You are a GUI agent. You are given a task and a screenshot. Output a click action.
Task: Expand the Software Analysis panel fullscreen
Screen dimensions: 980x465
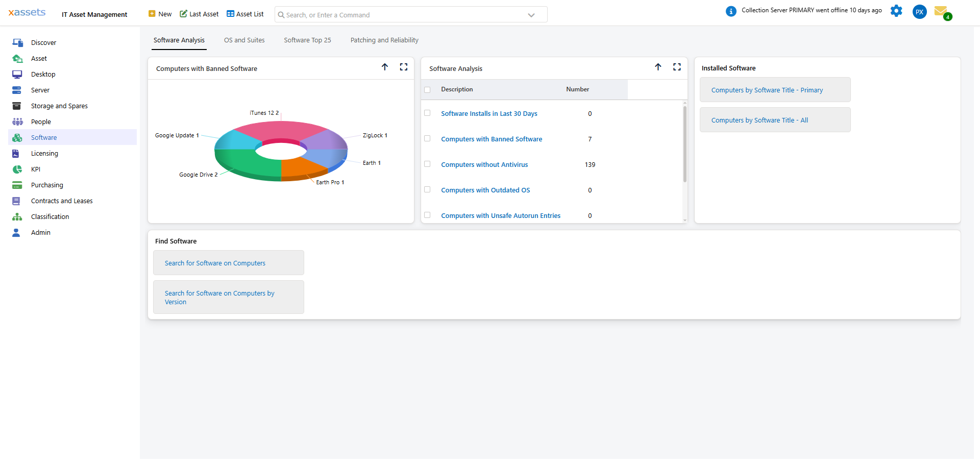(677, 67)
